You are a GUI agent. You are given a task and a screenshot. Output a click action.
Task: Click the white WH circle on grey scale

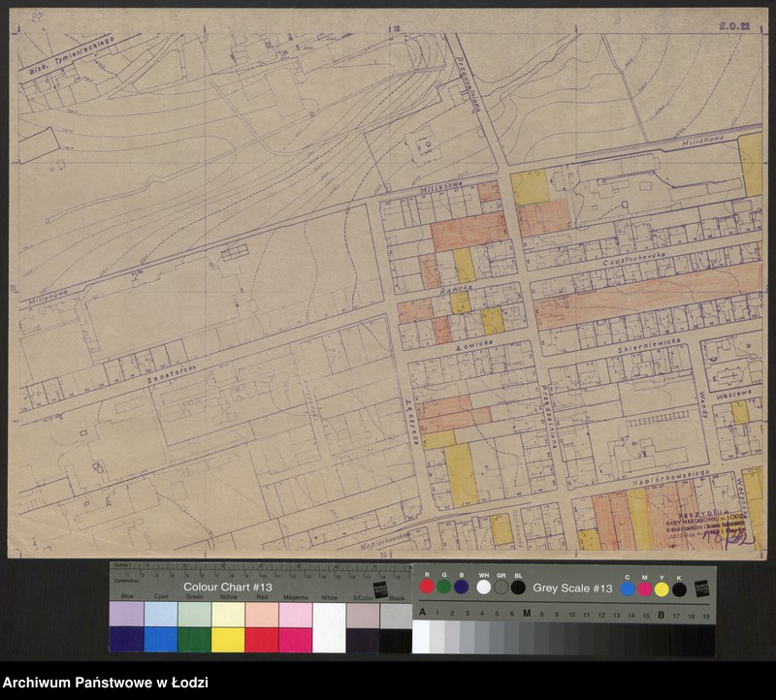tap(483, 587)
